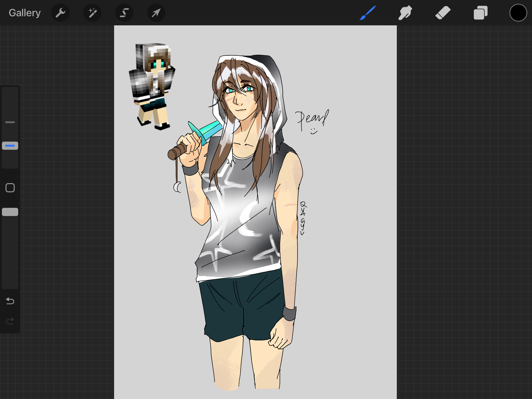The width and height of the screenshot is (532, 399).
Task: Select the Eraser tool
Action: 443,13
